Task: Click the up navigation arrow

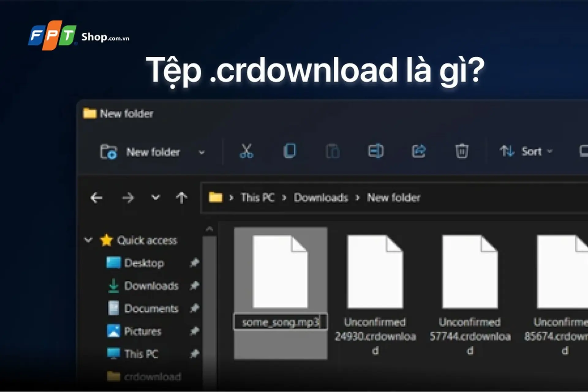Action: (x=182, y=198)
